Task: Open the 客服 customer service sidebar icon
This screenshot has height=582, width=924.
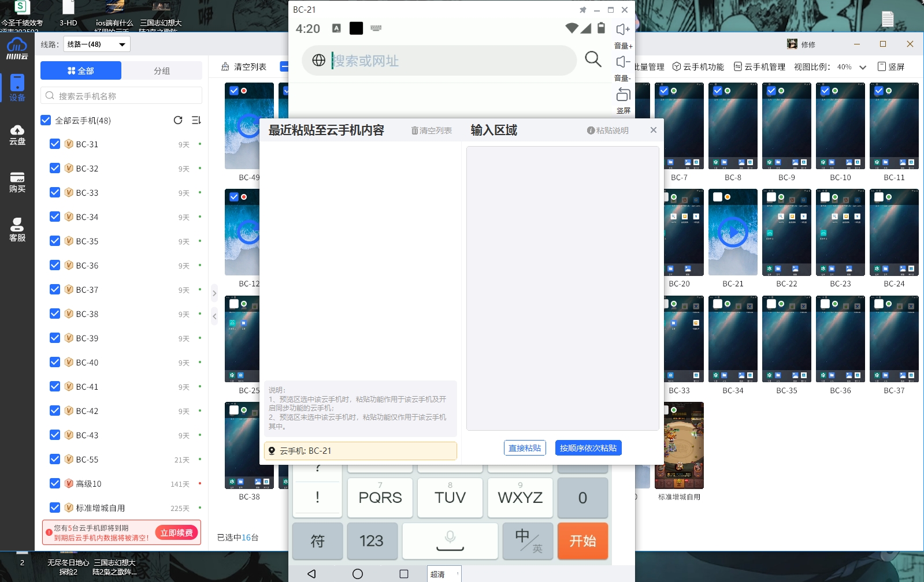Action: 17,229
